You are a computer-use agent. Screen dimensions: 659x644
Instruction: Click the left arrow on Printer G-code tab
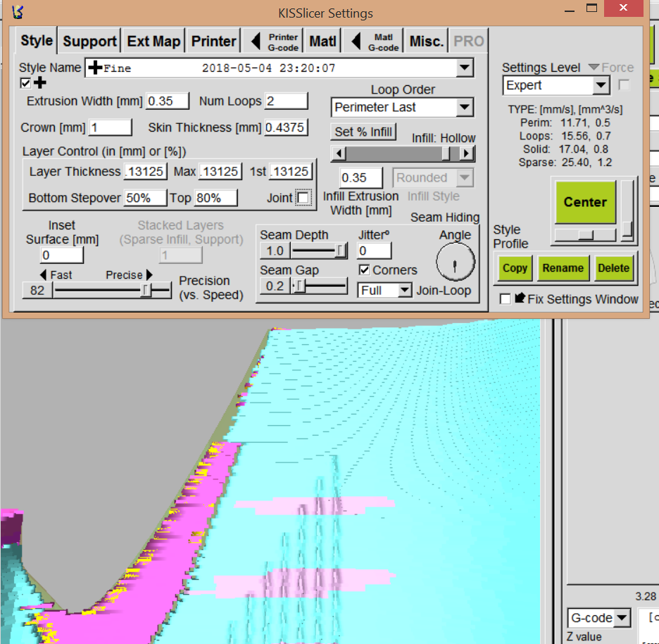pos(255,41)
